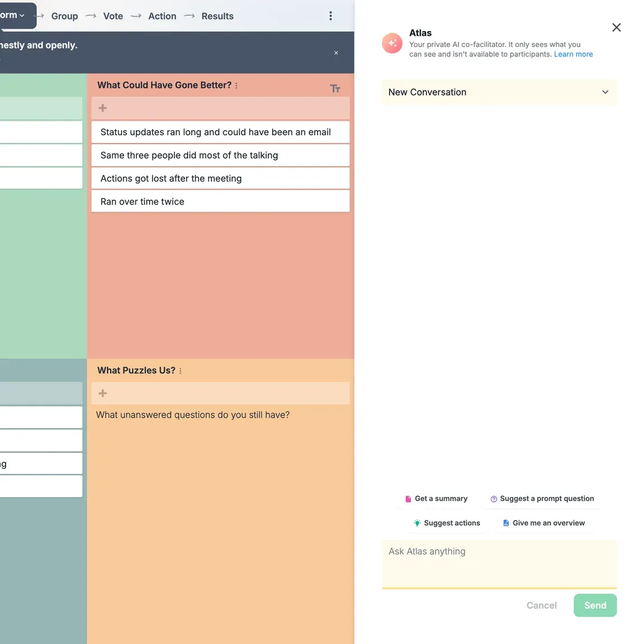Click the text size icon in column header
Screen dimensions: 644x644
tap(335, 88)
